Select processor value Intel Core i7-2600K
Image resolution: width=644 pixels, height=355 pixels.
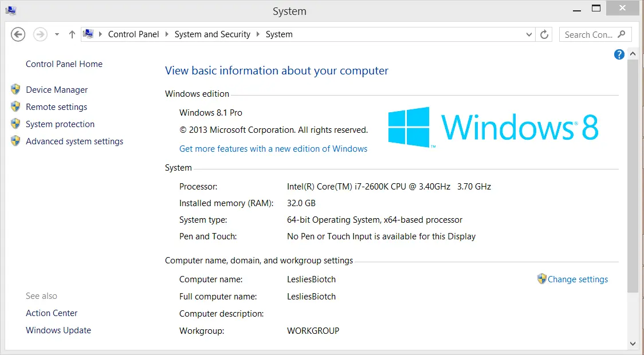pos(389,187)
